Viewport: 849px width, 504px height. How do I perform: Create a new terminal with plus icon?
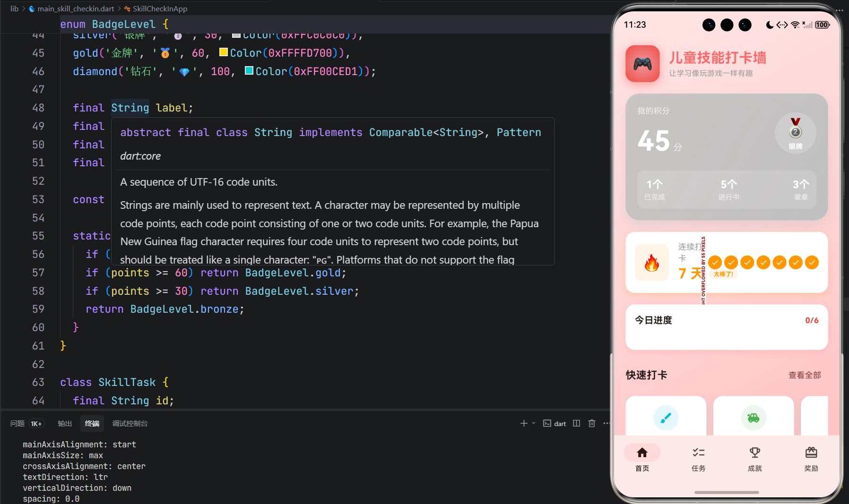click(524, 423)
